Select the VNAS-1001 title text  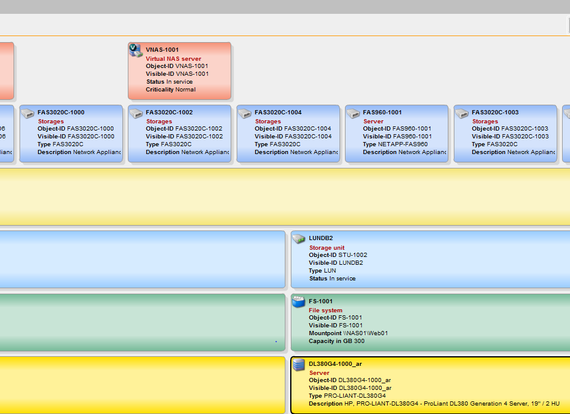tap(162, 50)
